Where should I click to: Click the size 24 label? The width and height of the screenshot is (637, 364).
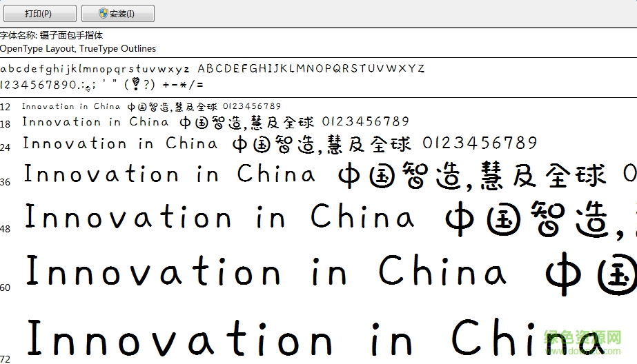point(6,148)
